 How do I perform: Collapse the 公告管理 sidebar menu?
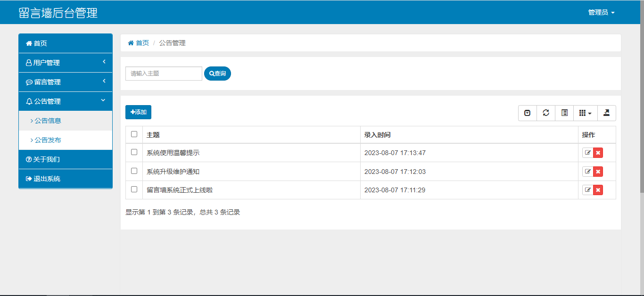click(x=66, y=101)
